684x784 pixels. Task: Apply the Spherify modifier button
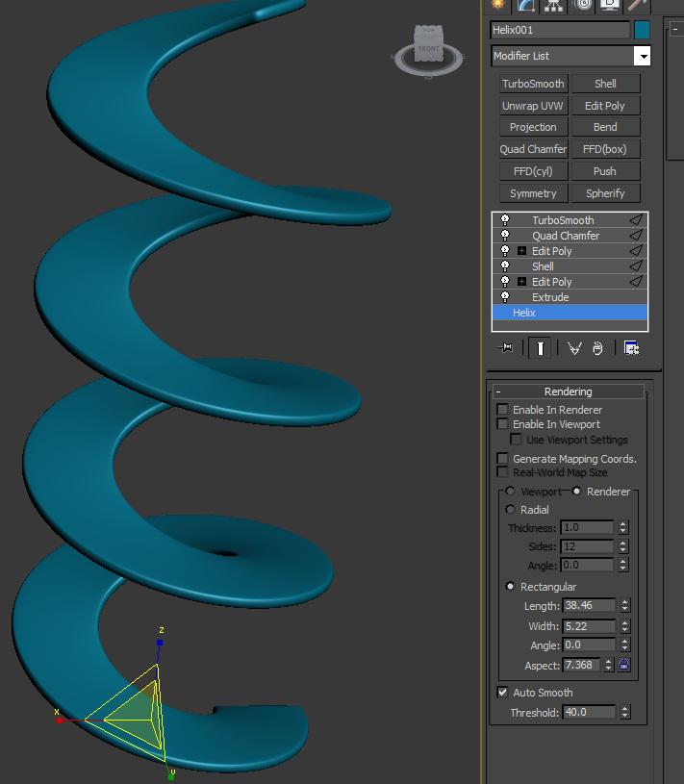[605, 193]
